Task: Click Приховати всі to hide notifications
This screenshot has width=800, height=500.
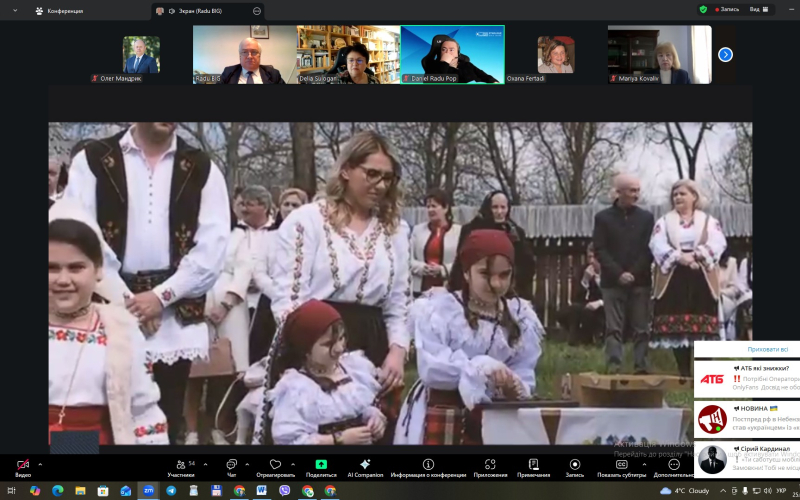Action: point(746,350)
